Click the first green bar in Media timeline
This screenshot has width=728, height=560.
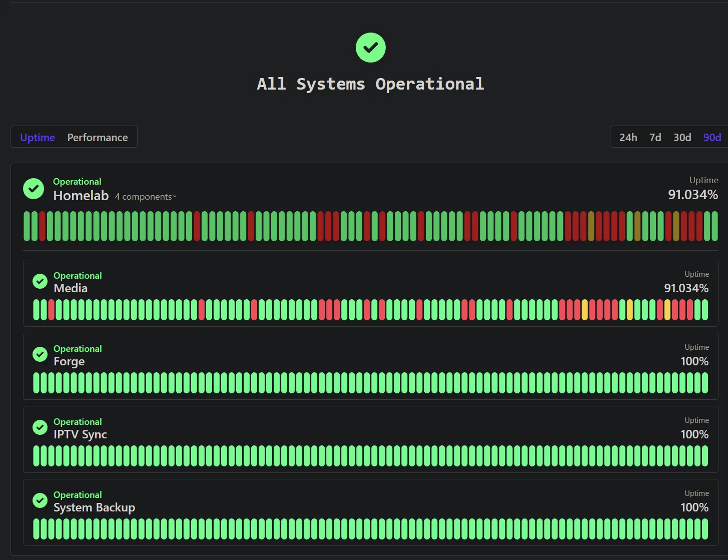point(37,310)
